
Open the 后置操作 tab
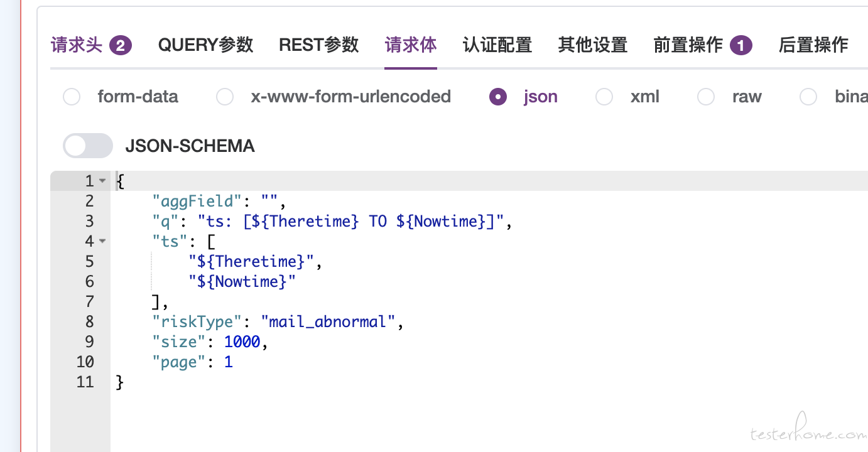813,45
